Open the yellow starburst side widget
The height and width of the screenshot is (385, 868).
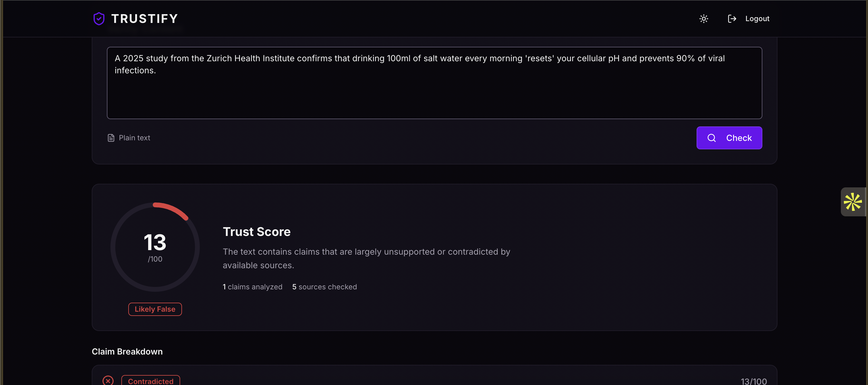pyautogui.click(x=853, y=202)
